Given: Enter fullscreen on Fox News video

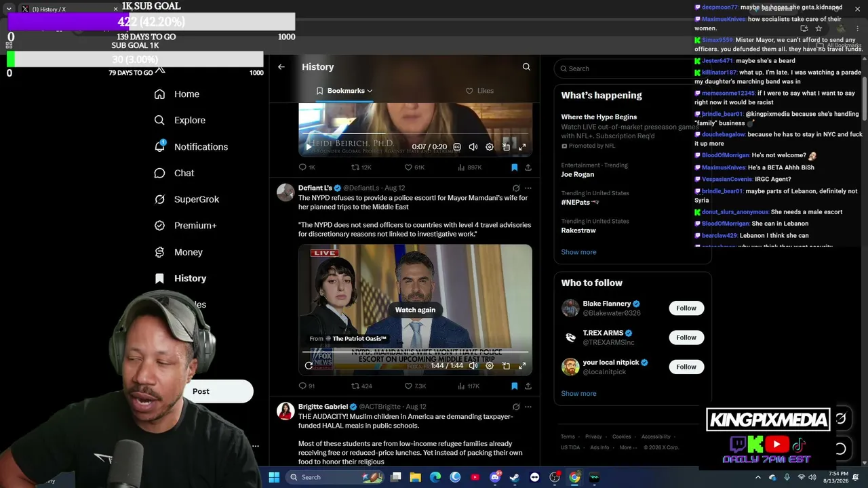Looking at the screenshot, I should click(x=522, y=365).
